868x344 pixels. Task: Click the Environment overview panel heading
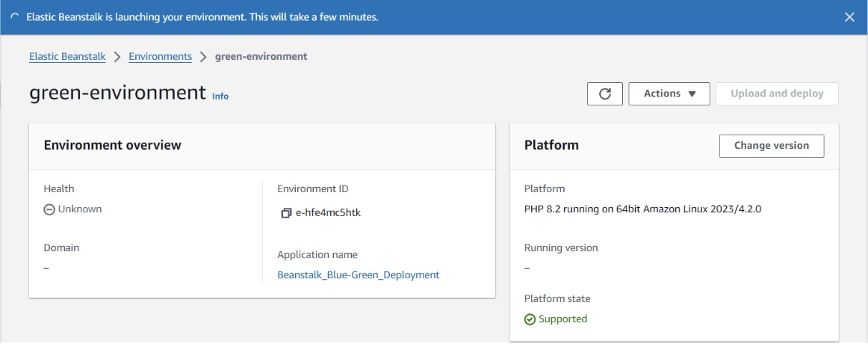click(x=112, y=145)
